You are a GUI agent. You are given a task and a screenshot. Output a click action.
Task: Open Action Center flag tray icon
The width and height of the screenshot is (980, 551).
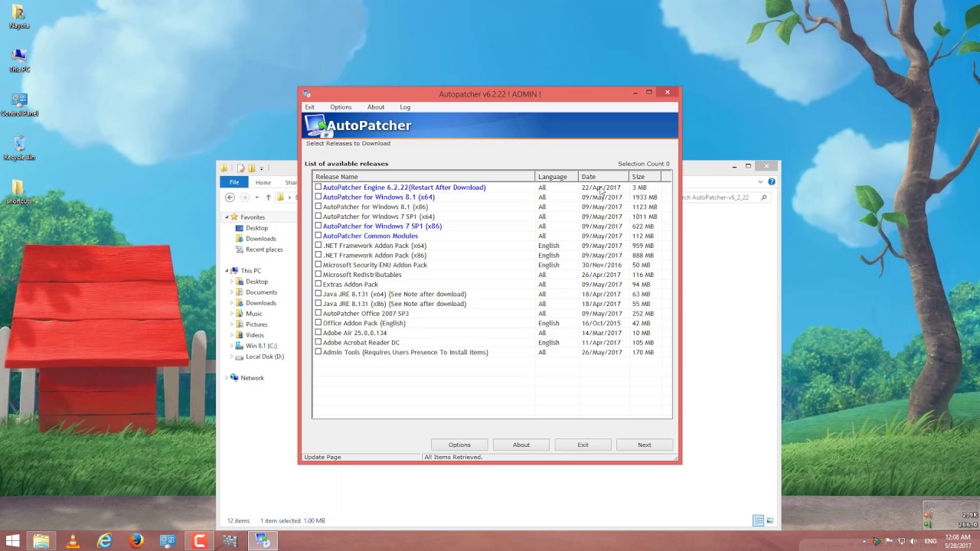click(x=888, y=541)
